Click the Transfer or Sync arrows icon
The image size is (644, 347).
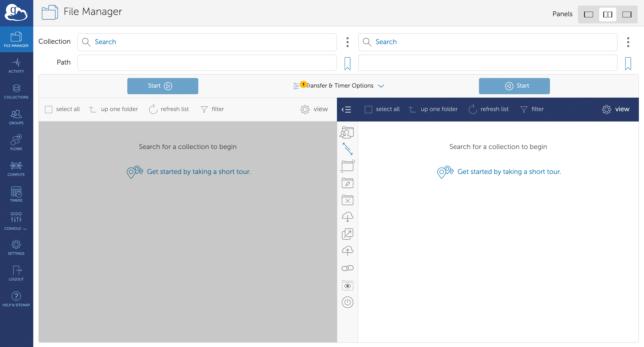click(348, 149)
